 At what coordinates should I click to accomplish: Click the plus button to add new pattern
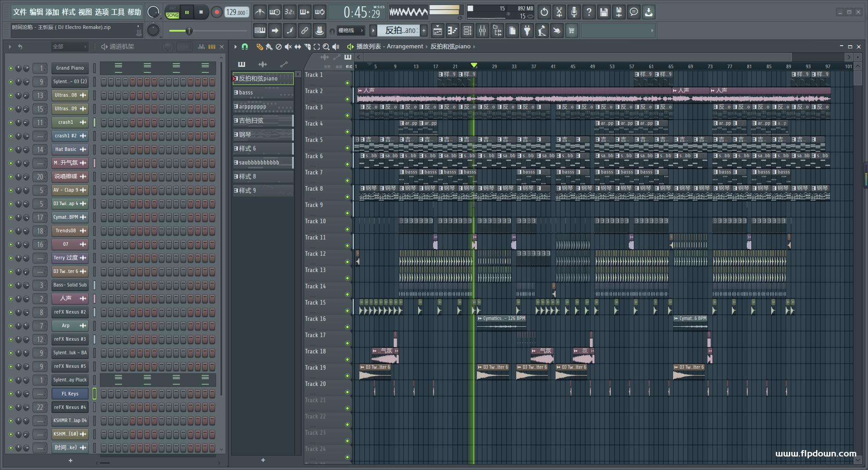pyautogui.click(x=424, y=30)
